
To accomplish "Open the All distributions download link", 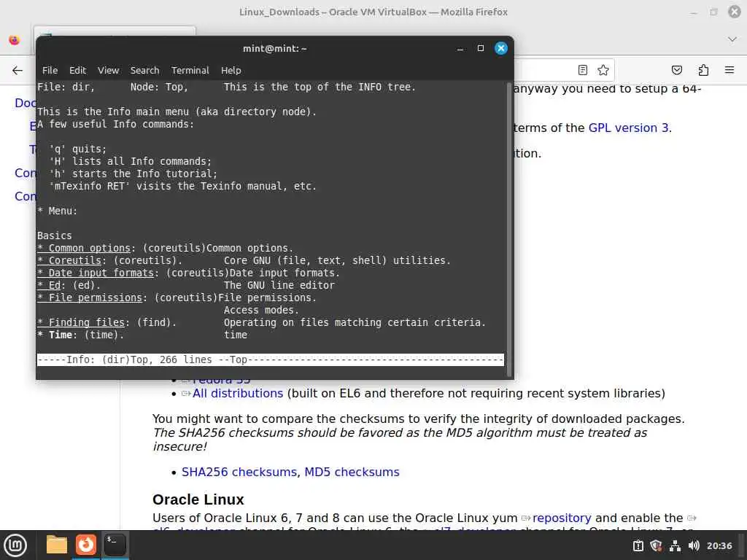I will click(x=238, y=393).
